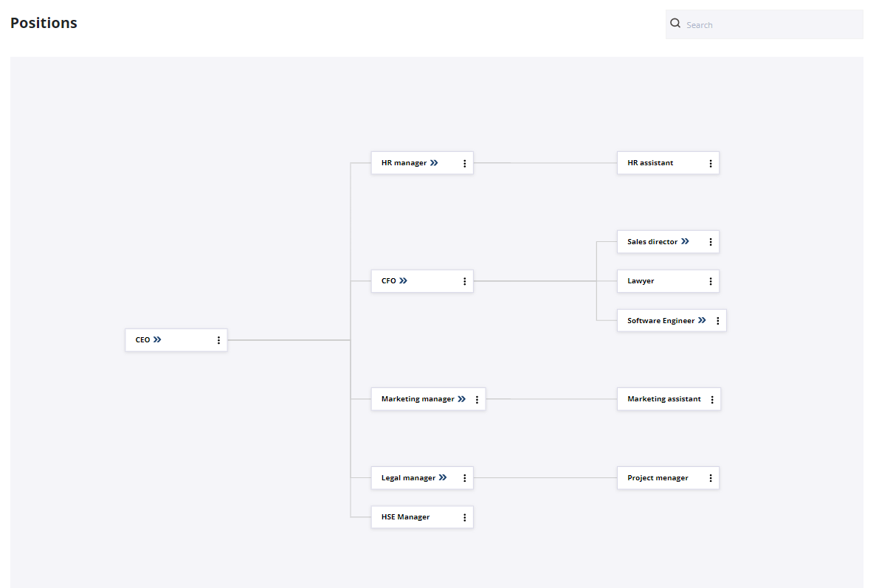Select the Marketing assistant position card
Viewport: 876px width, 588px height.
coord(663,399)
